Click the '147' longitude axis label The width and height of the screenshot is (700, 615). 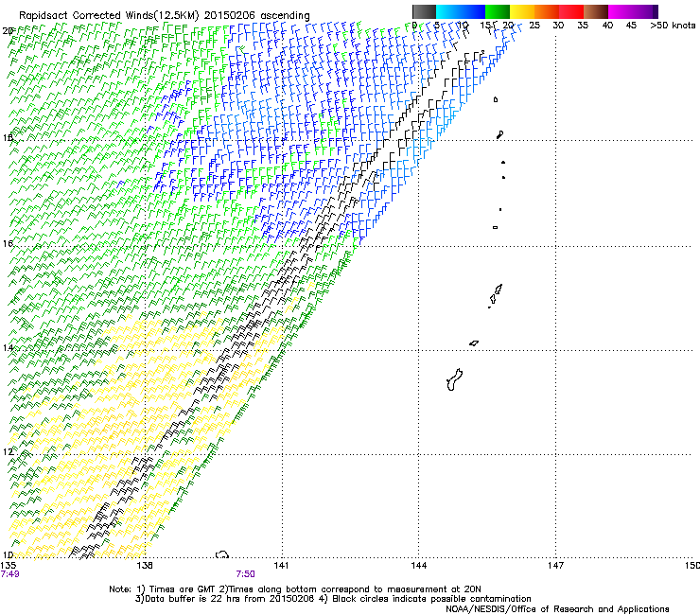555,566
